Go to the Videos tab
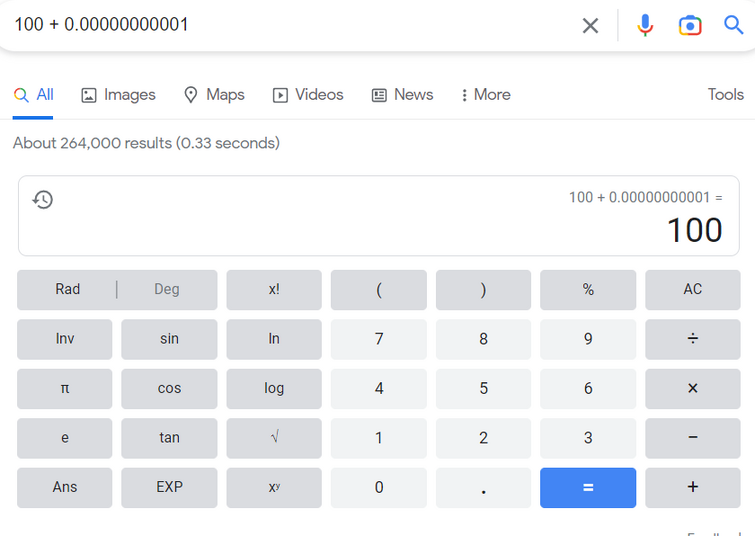755x536 pixels. [308, 95]
